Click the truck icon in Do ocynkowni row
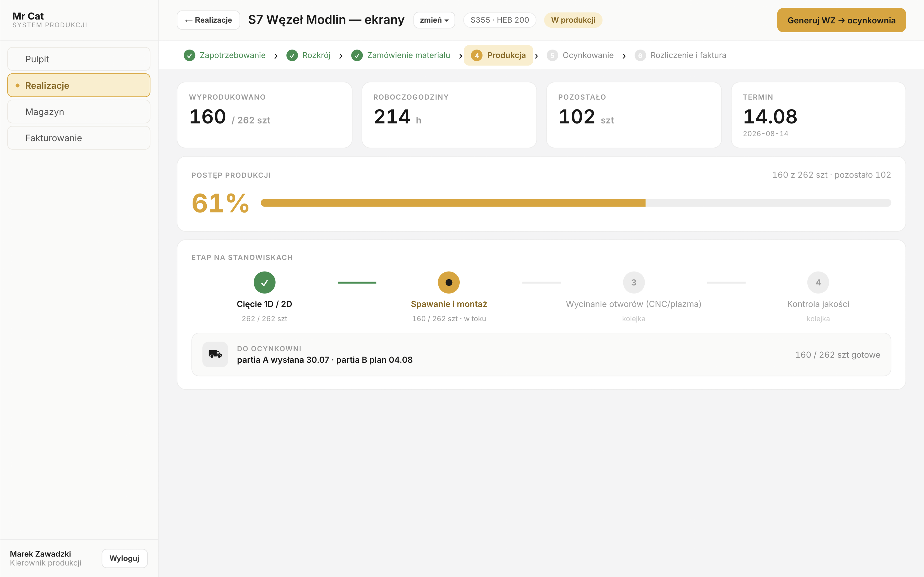Image resolution: width=924 pixels, height=577 pixels. pyautogui.click(x=215, y=354)
